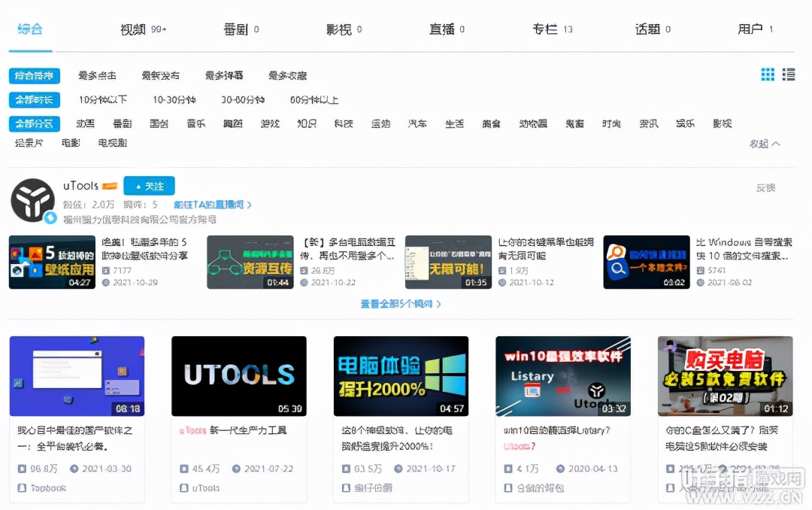Click the uTools channel avatar logo
The height and width of the screenshot is (510, 812).
(32, 199)
